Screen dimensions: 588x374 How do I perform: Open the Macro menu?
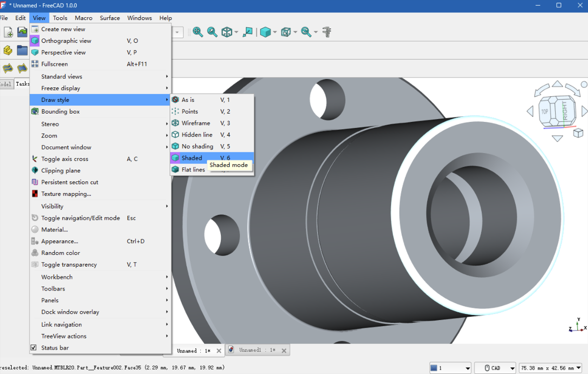click(x=84, y=18)
